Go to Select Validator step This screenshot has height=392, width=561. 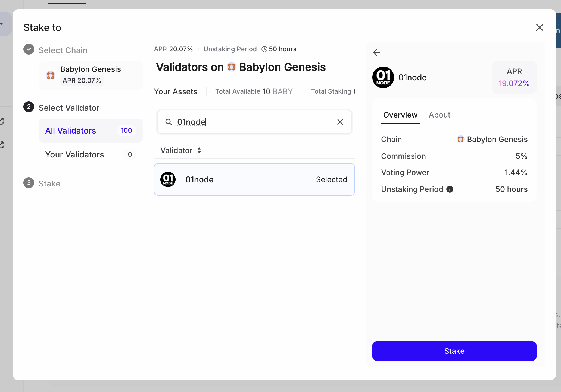tap(69, 108)
